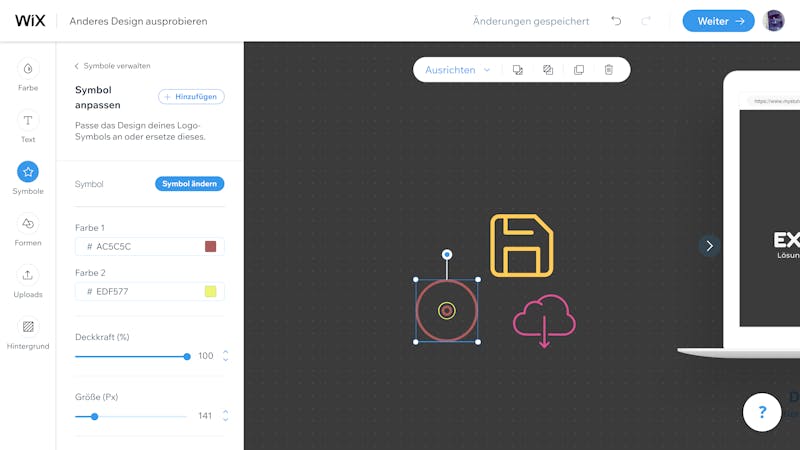Open the Uploads panel
Screen dimensions: 800x450
pyautogui.click(x=28, y=282)
